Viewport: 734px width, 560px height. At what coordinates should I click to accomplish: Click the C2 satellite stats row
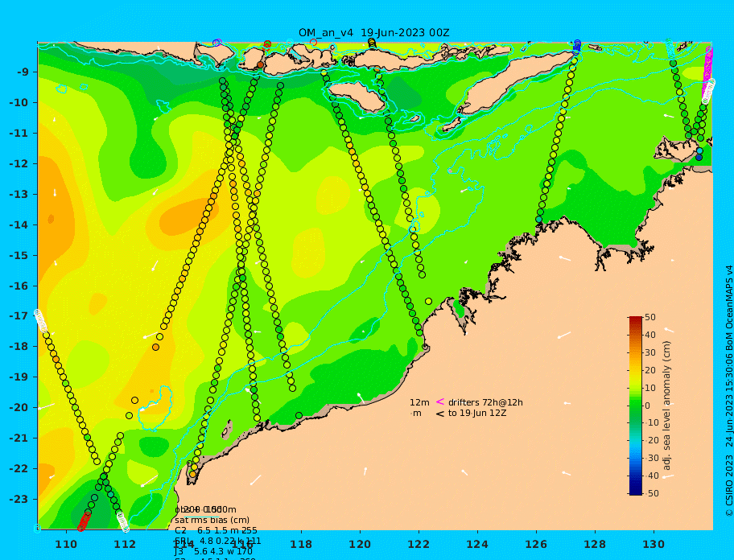click(x=216, y=530)
